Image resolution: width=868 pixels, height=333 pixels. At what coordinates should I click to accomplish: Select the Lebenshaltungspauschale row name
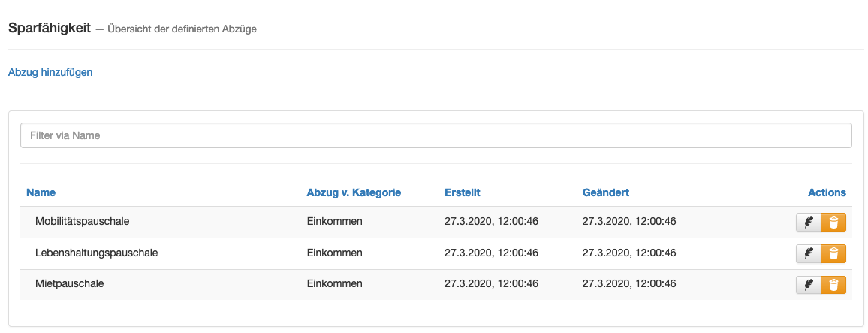pos(97,253)
